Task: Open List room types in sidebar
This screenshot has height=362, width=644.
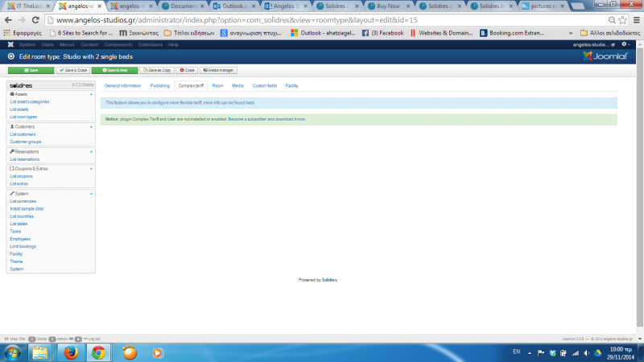Action: 23,117
